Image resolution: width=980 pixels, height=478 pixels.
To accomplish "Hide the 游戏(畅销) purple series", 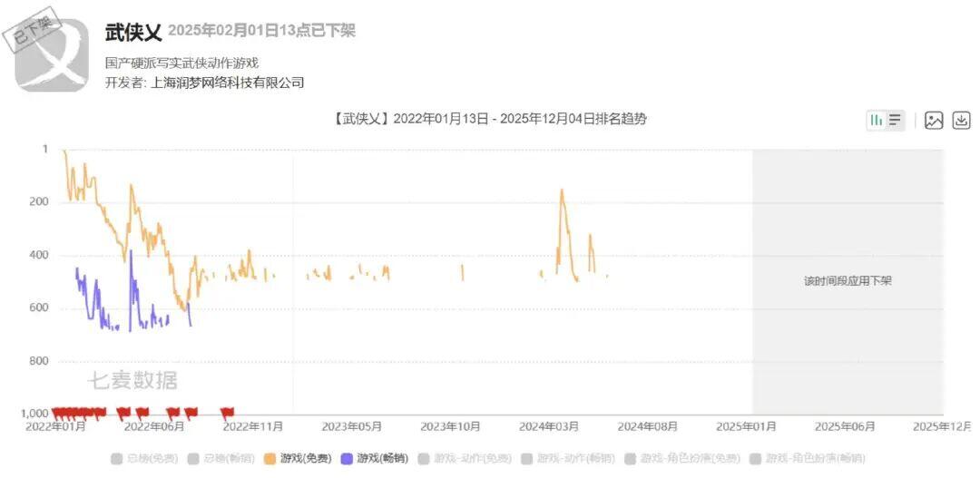I will pyautogui.click(x=375, y=459).
